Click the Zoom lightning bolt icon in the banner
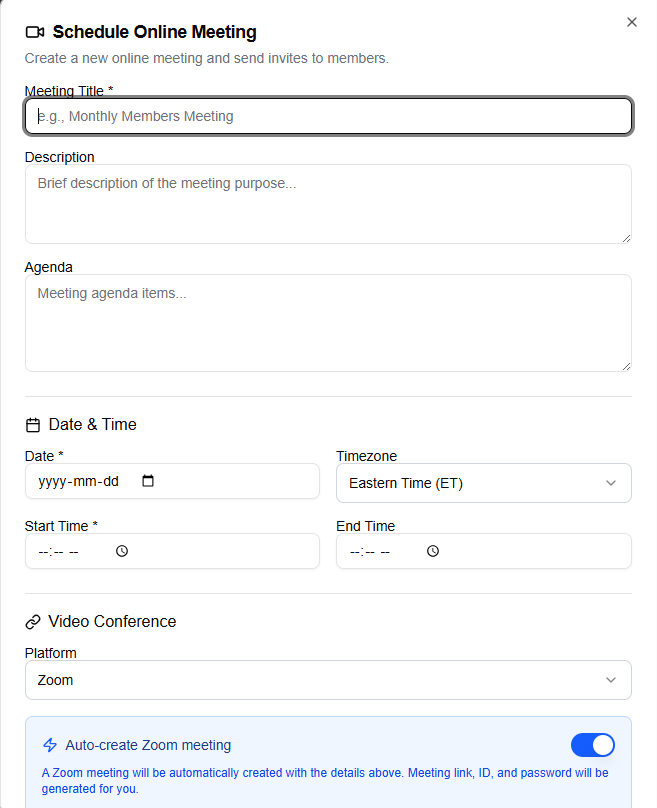Screen dimensions: 657x808 click(50, 745)
